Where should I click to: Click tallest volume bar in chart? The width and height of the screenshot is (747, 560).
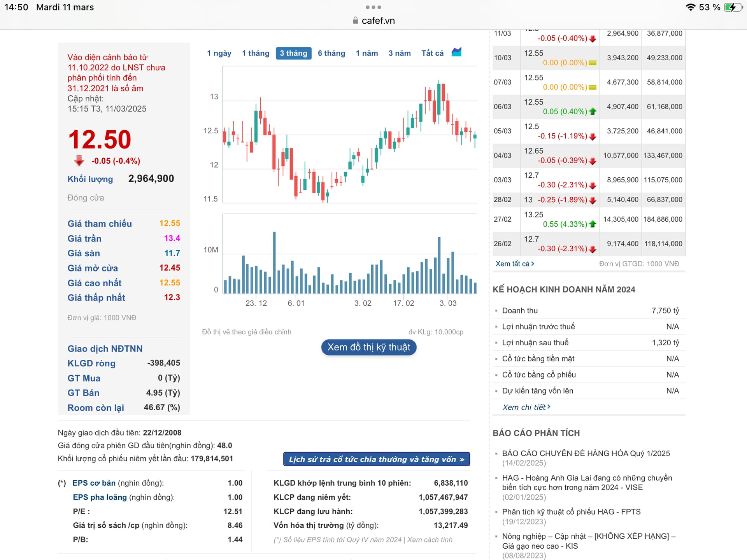click(x=274, y=262)
